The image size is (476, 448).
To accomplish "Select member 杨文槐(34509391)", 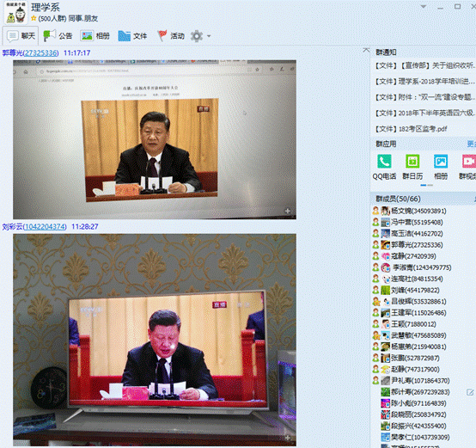I will (x=418, y=211).
